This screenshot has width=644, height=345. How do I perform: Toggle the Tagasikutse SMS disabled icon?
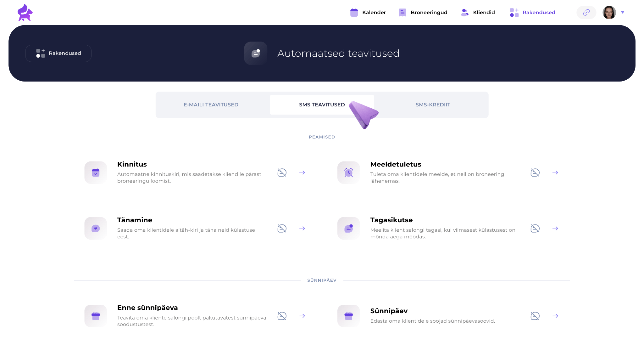(x=535, y=228)
